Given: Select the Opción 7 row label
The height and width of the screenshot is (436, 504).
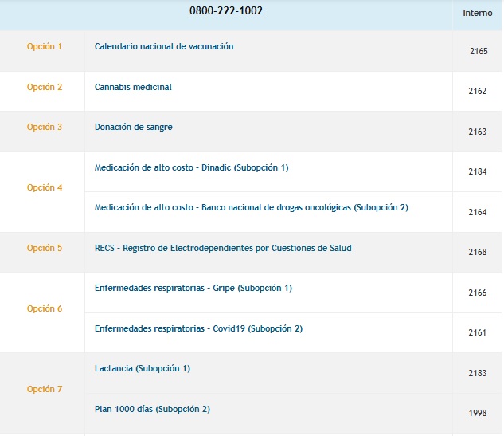Looking at the screenshot, I should coord(45,389).
